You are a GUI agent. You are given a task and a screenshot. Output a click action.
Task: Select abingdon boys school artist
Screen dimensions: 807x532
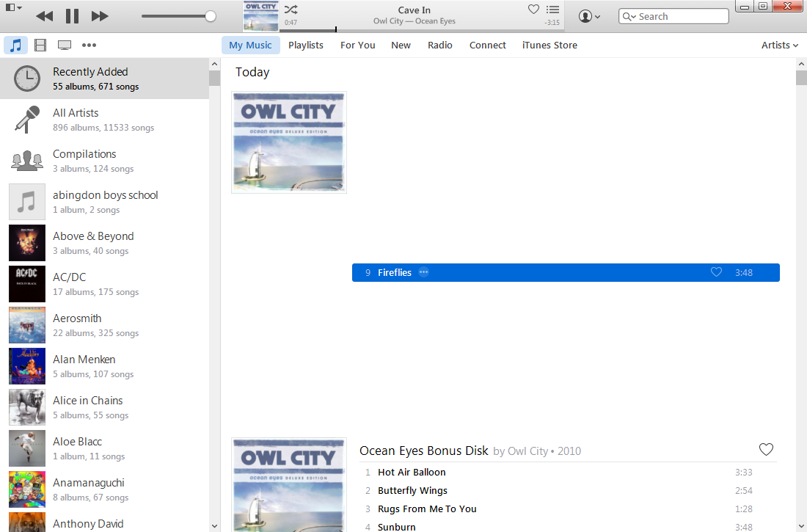point(104,202)
